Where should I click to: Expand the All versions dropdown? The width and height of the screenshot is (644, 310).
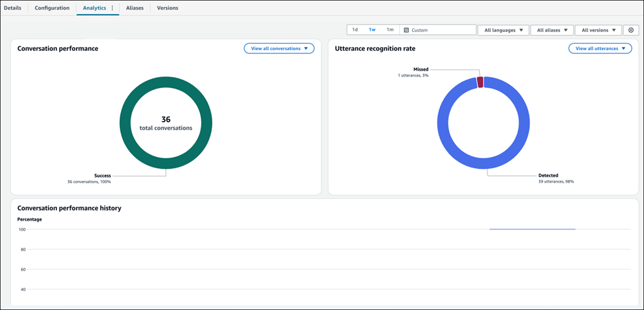pyautogui.click(x=598, y=30)
